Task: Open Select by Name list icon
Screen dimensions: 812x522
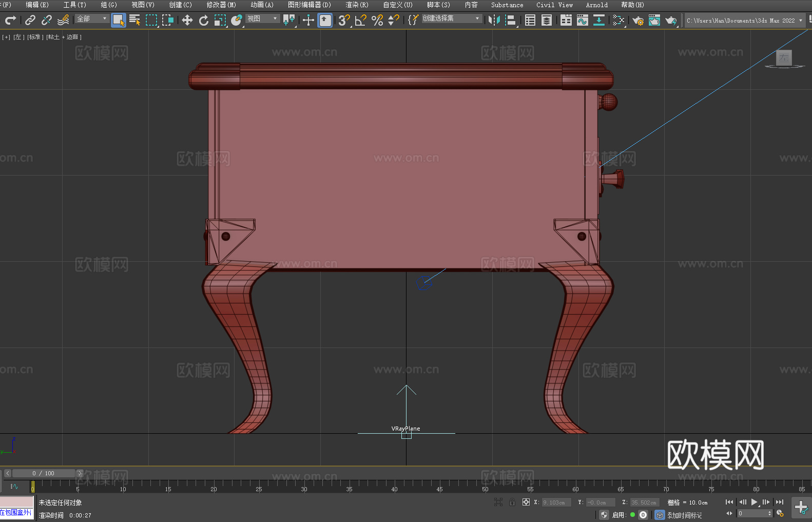Action: (135, 20)
